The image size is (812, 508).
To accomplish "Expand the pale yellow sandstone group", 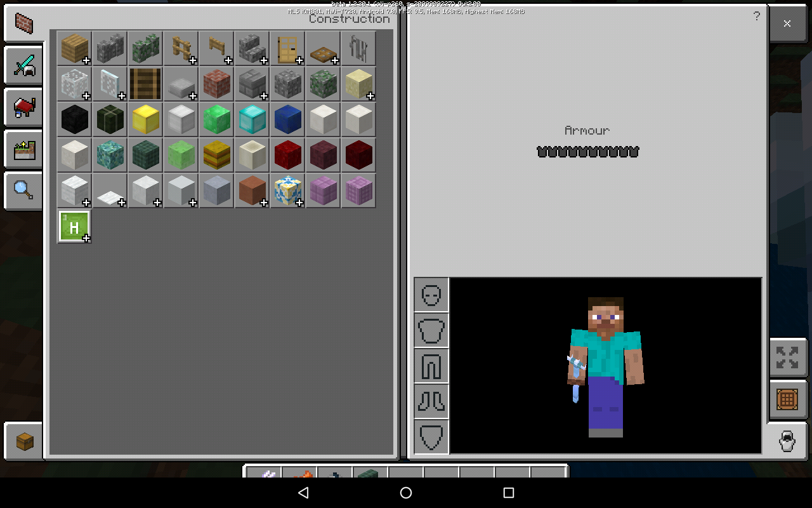I will [x=359, y=84].
